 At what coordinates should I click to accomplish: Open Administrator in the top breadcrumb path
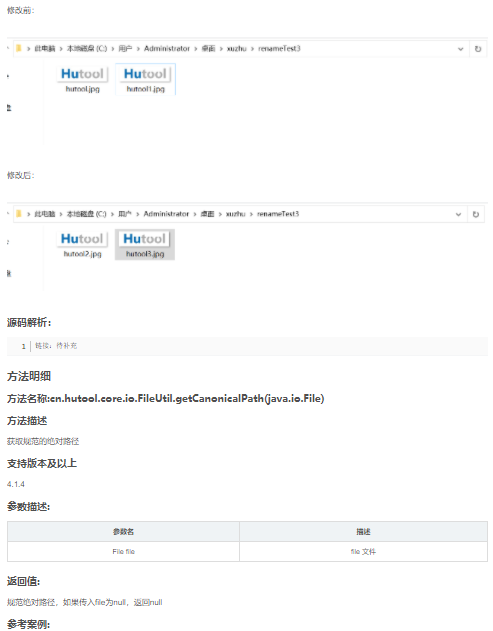click(167, 48)
